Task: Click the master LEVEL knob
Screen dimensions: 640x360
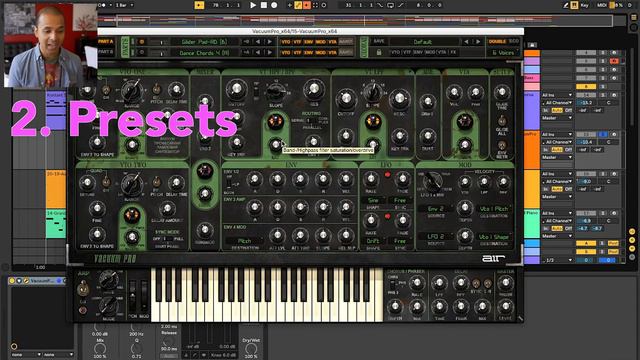Action: pos(505,307)
